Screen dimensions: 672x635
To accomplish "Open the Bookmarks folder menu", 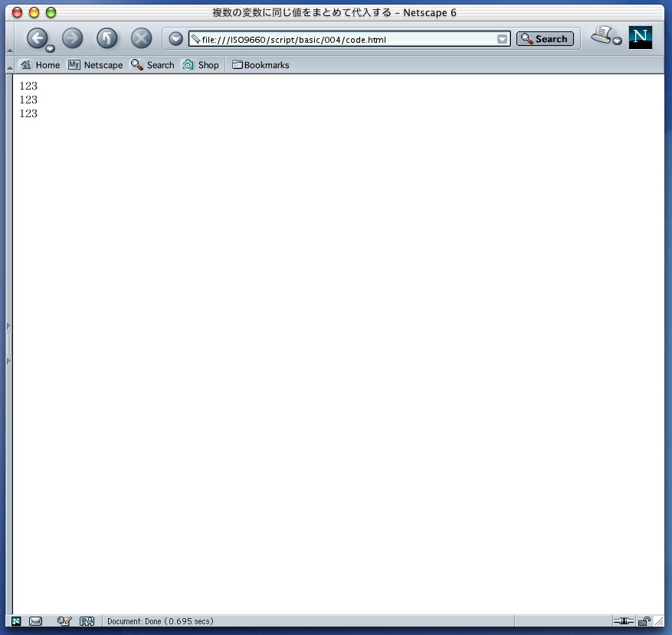I will pyautogui.click(x=261, y=65).
